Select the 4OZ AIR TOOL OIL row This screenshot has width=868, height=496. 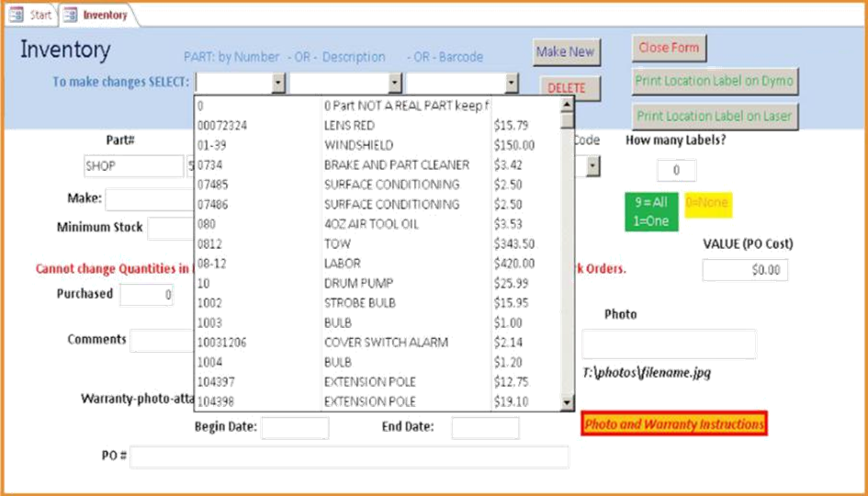click(378, 224)
